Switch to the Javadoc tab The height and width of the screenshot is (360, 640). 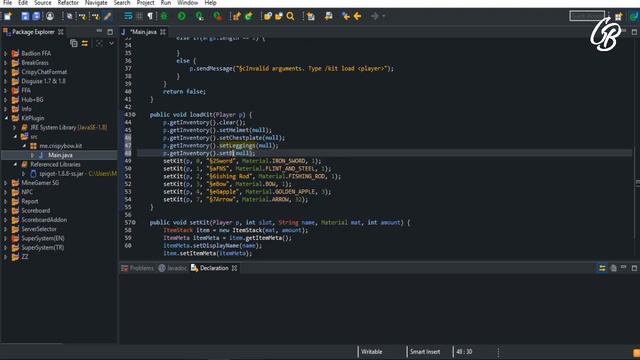tap(173, 268)
